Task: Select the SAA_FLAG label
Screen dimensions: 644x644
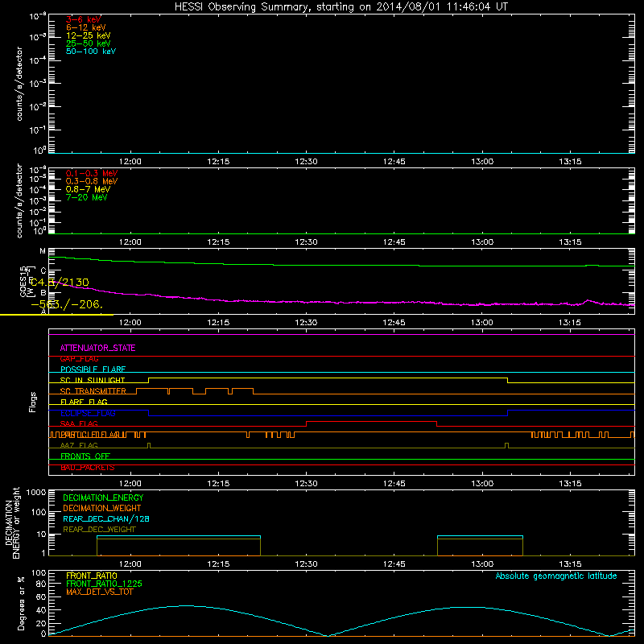Action: click(79, 424)
